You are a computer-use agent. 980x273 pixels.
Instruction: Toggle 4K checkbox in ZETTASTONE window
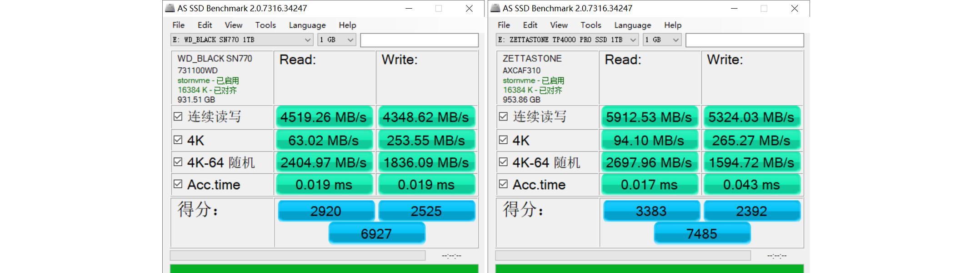pyautogui.click(x=503, y=140)
